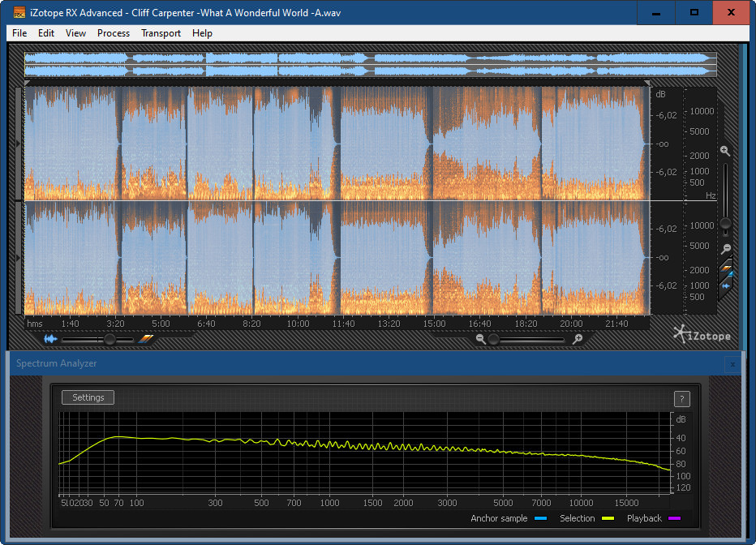Open the Process menu
Image resolution: width=756 pixels, height=545 pixels.
(114, 33)
